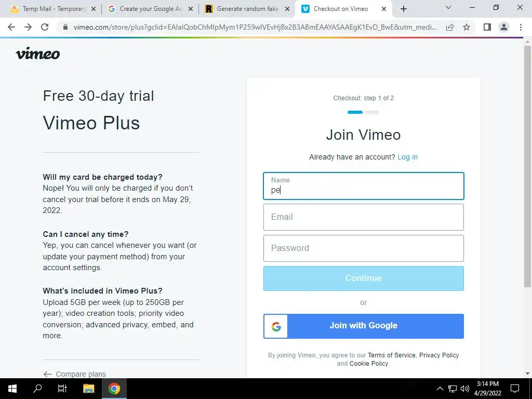The image size is (532, 399).
Task: Click 'What's included in Vimeo Plus?' heading
Action: (102, 291)
